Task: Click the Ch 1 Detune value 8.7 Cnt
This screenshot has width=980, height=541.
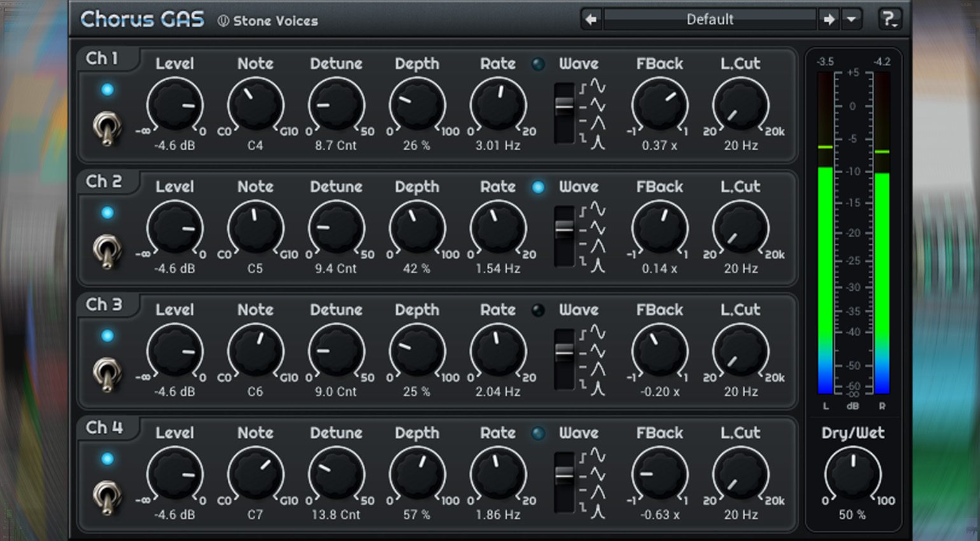Action: (x=335, y=146)
